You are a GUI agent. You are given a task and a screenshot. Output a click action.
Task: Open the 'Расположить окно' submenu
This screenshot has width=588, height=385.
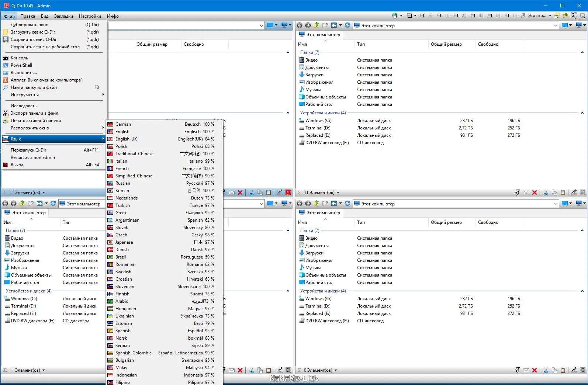(x=54, y=128)
